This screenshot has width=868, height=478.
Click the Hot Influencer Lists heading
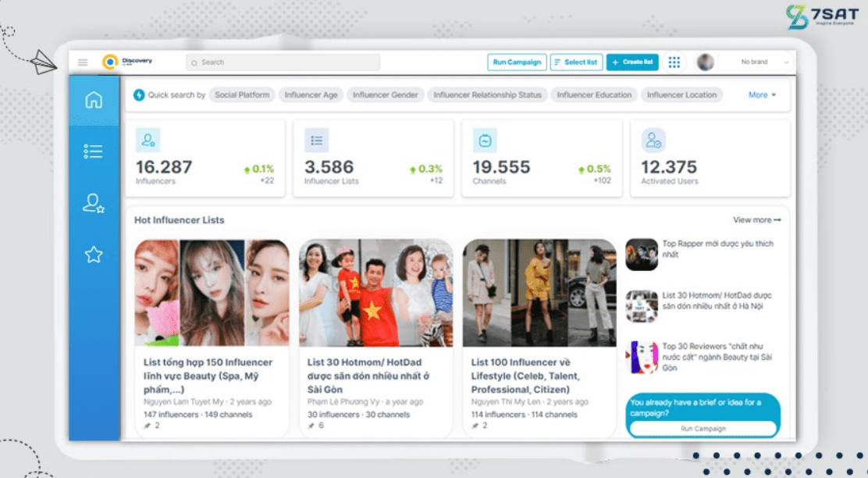179,220
